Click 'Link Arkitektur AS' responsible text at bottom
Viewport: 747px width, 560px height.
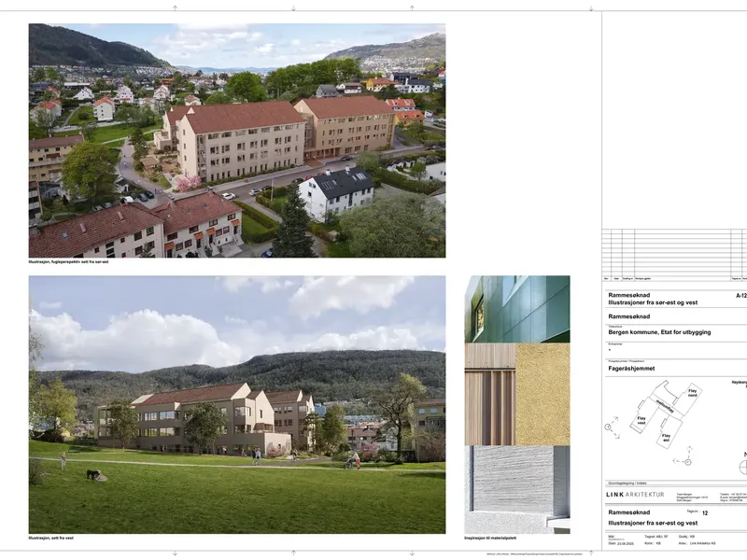coord(703,543)
